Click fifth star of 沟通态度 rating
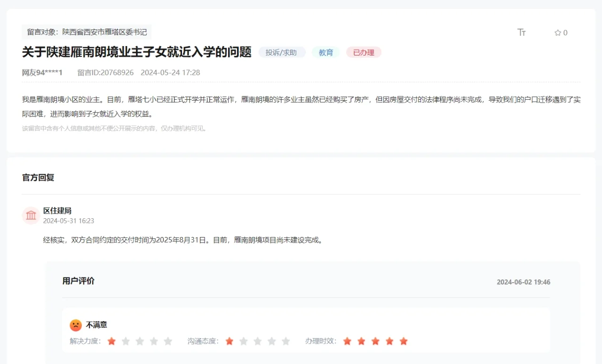Viewport: 602px width, 364px height. coord(286,341)
